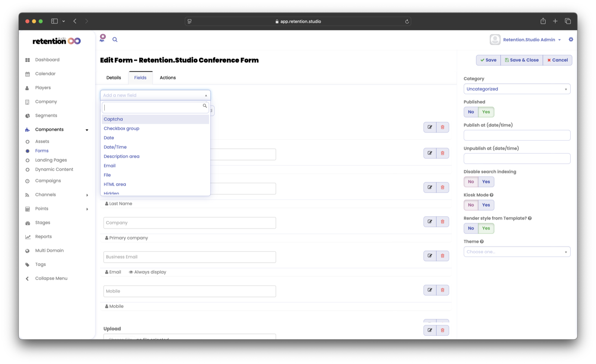The height and width of the screenshot is (364, 596).
Task: Click the Components puzzle icon
Action: pyautogui.click(x=28, y=130)
